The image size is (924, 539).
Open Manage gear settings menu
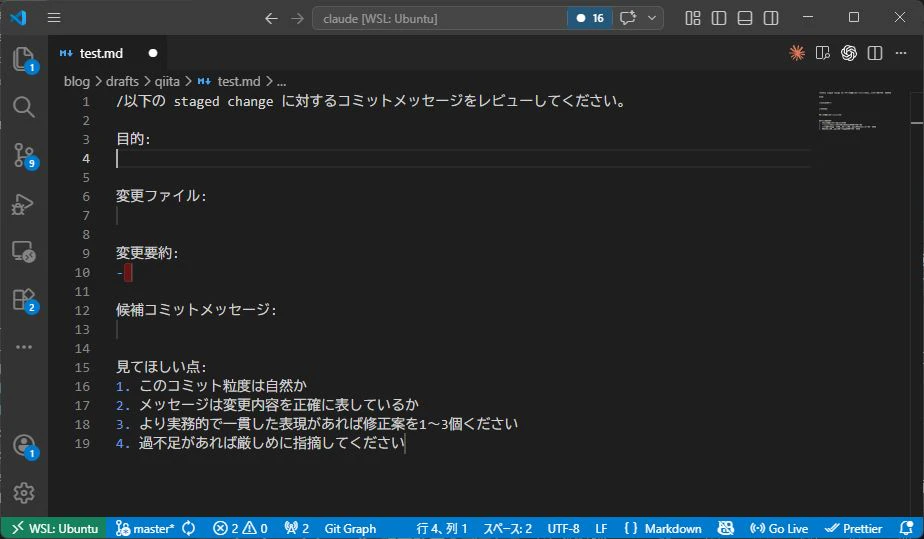click(24, 492)
